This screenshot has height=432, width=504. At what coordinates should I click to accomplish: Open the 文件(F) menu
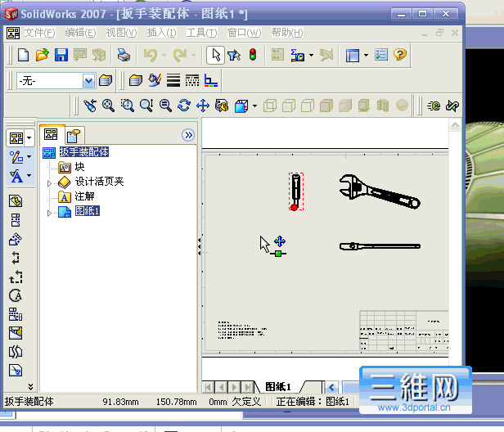point(40,33)
